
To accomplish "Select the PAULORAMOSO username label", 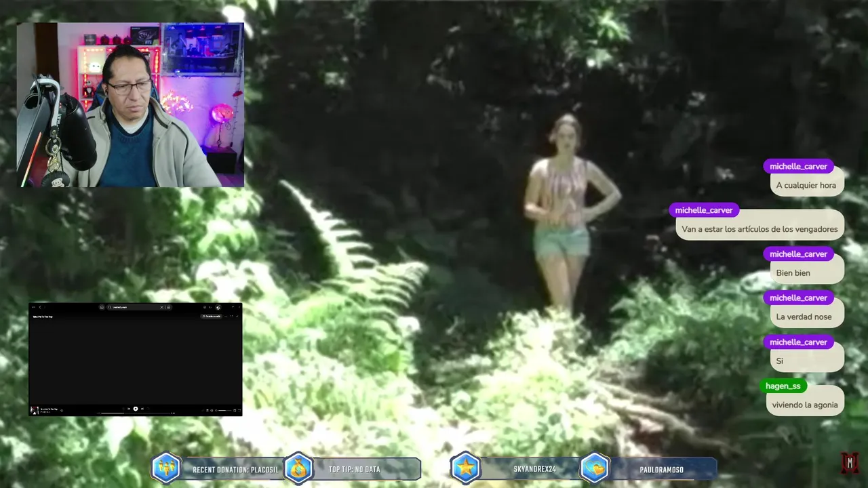I will pos(661,470).
